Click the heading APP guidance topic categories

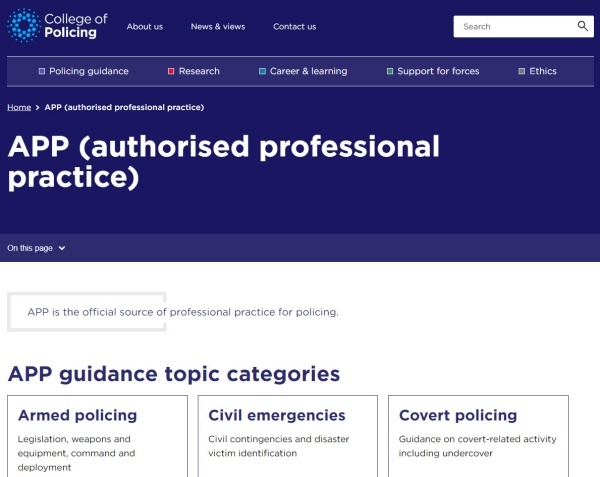[x=174, y=374]
